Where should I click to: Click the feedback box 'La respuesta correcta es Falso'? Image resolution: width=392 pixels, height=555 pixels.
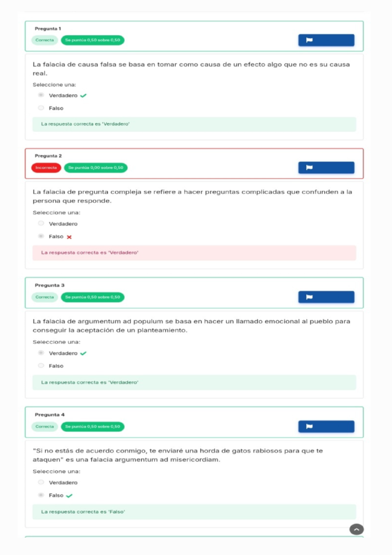[x=83, y=512]
